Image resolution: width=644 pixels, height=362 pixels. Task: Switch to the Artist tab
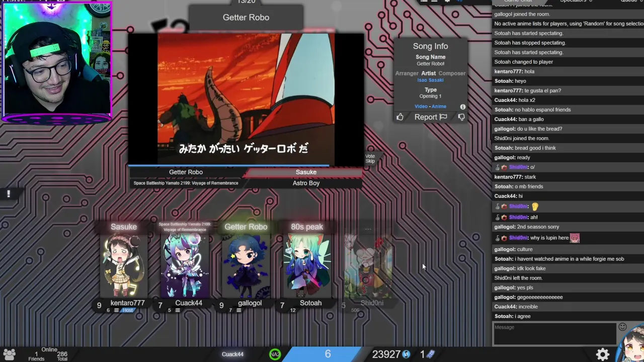(429, 73)
